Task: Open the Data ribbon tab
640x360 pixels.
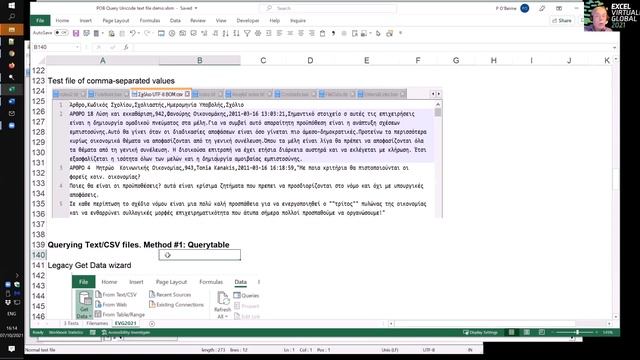Action: point(175,20)
